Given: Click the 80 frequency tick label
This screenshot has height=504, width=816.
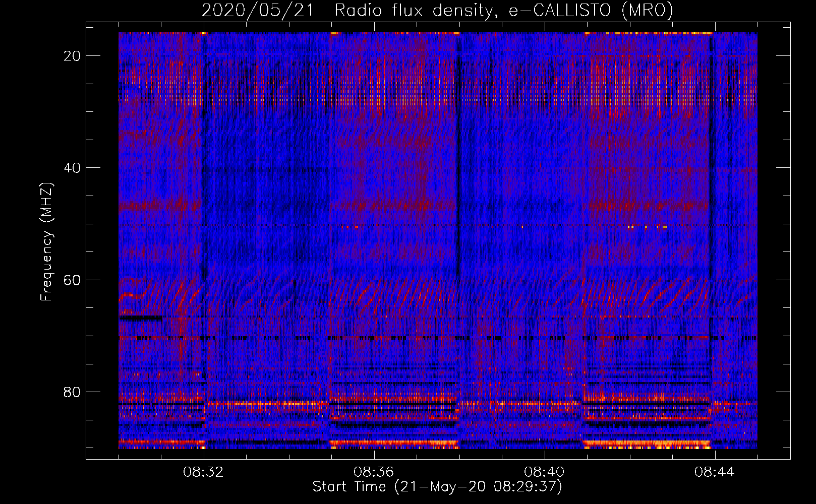Looking at the screenshot, I should 73,392.
